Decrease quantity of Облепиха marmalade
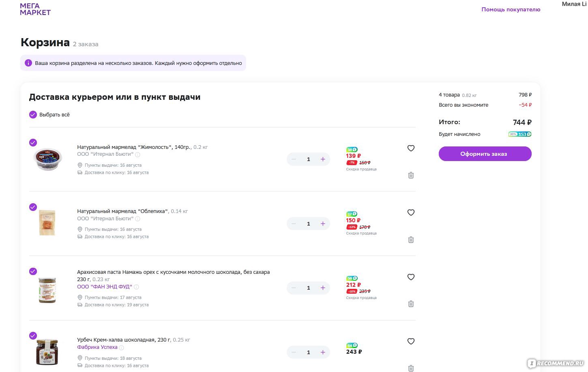The image size is (588, 372). pyautogui.click(x=294, y=224)
